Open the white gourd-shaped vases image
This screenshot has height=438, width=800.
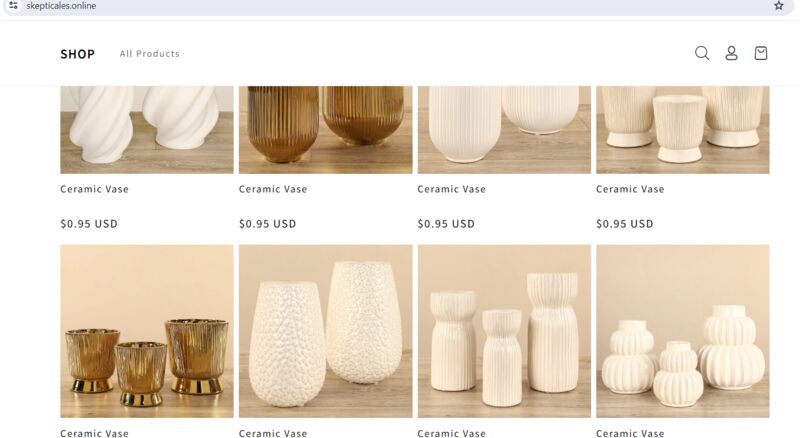tap(683, 331)
